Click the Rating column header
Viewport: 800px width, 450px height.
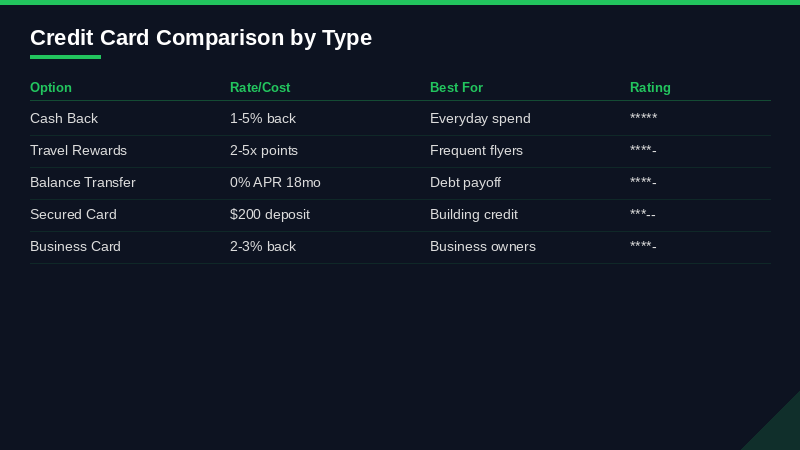tap(650, 88)
